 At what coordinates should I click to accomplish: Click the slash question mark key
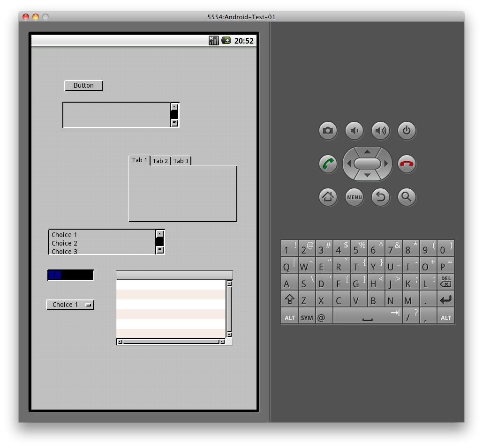coord(411,316)
